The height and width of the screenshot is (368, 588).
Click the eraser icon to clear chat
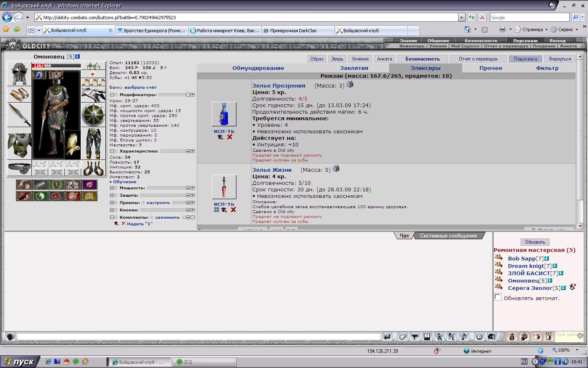pyautogui.click(x=403, y=337)
